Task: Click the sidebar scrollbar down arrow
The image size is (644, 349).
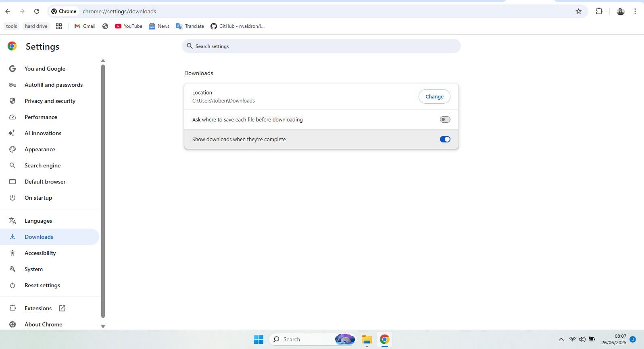Action: coord(103,326)
